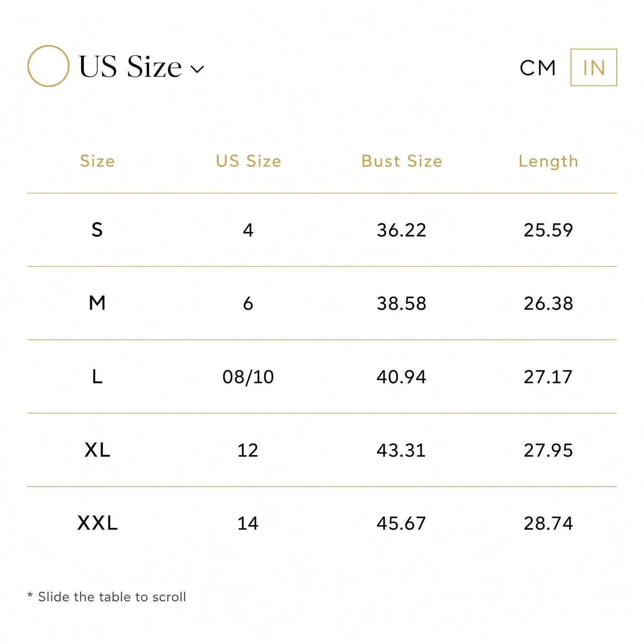Image resolution: width=644 pixels, height=644 pixels.
Task: Expand the US Size chevron dropdown
Action: pos(197,70)
